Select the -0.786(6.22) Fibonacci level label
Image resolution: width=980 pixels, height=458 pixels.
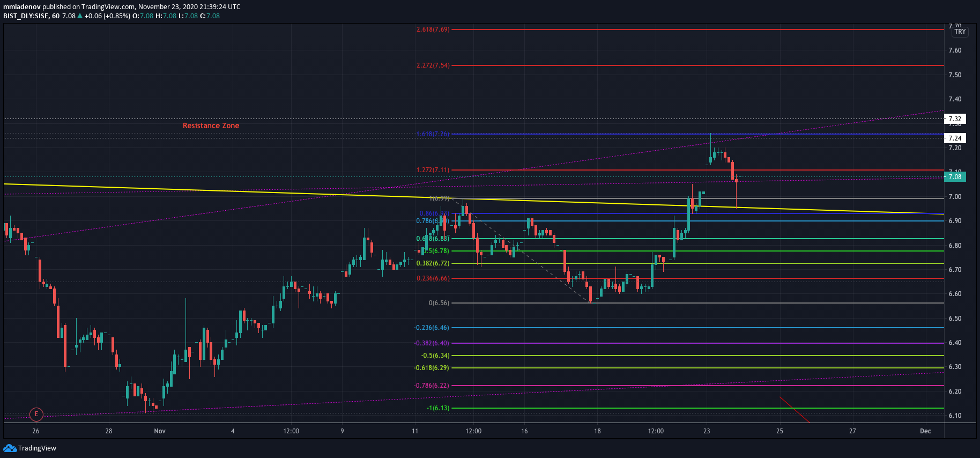[x=432, y=386]
